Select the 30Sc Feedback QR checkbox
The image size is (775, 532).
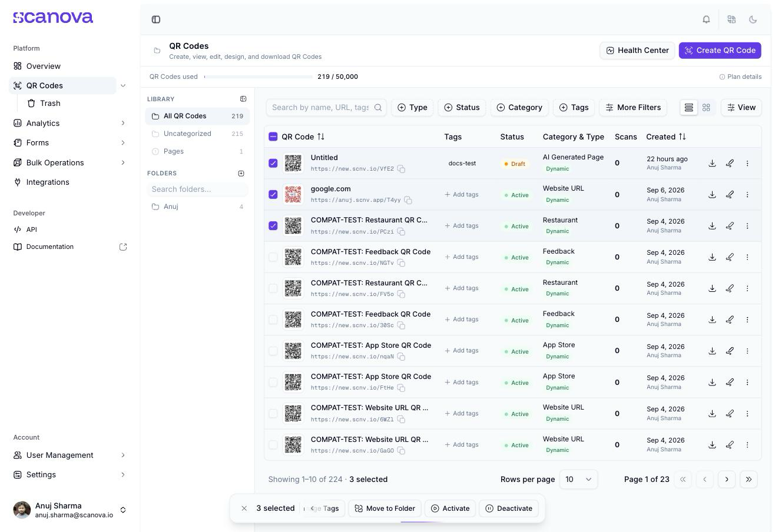(x=273, y=320)
